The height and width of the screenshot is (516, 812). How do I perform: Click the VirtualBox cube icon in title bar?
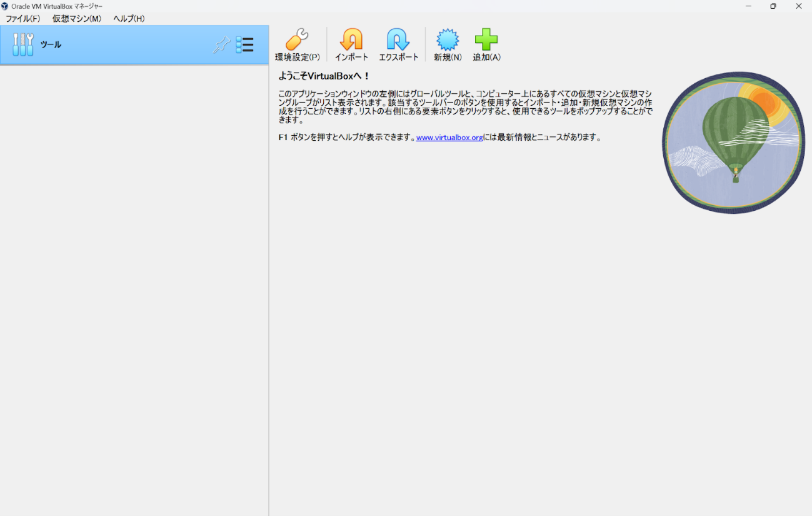pyautogui.click(x=5, y=6)
